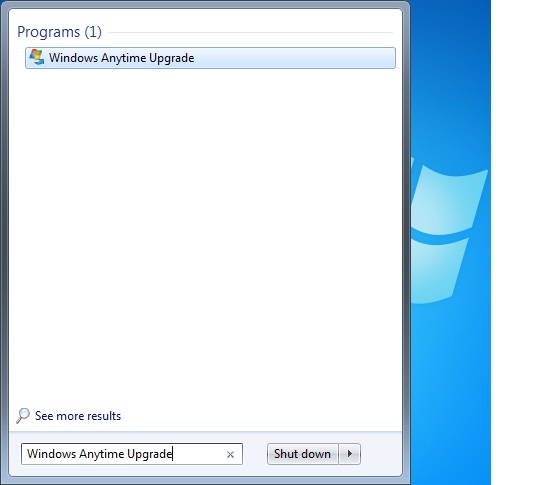Click the Programs (1) results header
The width and height of the screenshot is (560, 485).
59,32
